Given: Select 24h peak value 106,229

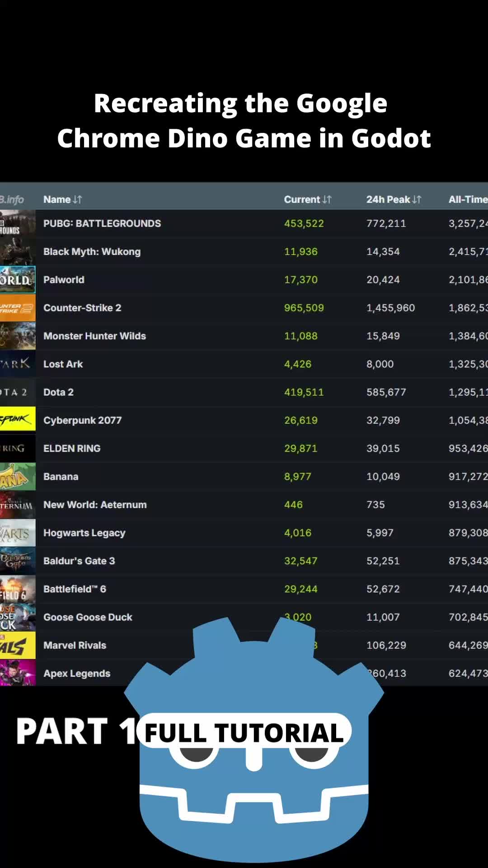Looking at the screenshot, I should [x=386, y=645].
